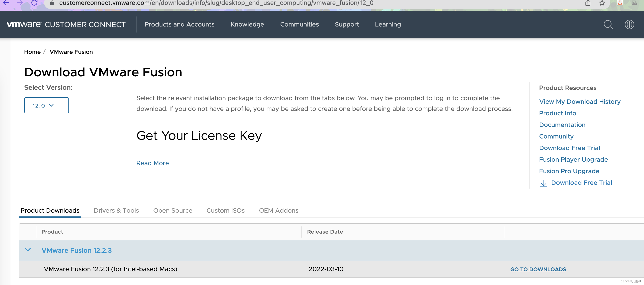Click the search magnifier icon in header
Viewport: 644px width, 285px height.
tap(608, 24)
